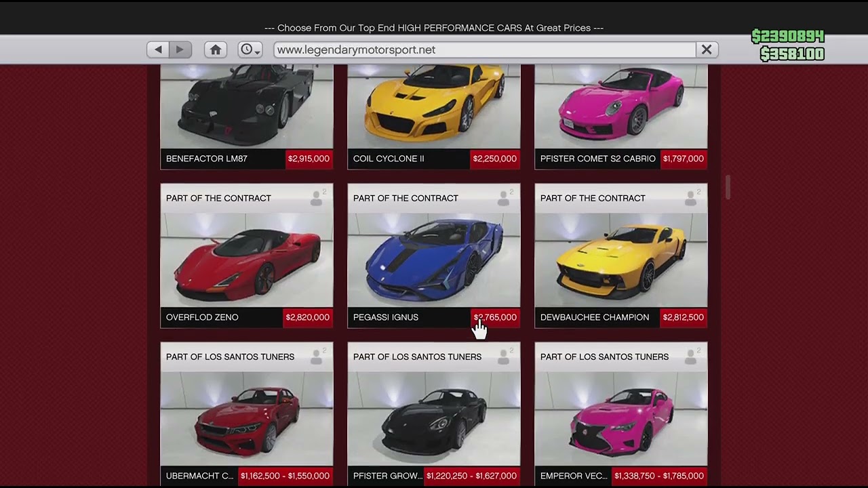Open the pink Emperor Vectre car image
Image resolution: width=868 pixels, height=488 pixels.
point(621,419)
